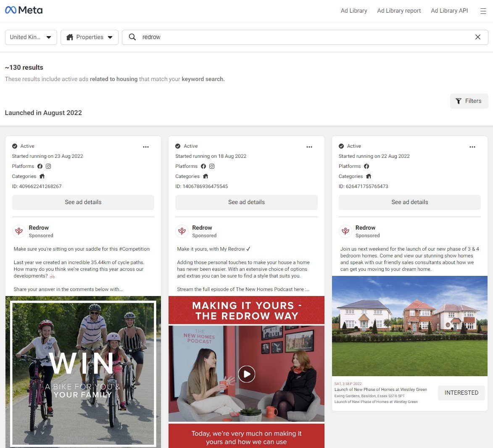
Task: Click the Redrow name on the competition ad
Action: 39,228
